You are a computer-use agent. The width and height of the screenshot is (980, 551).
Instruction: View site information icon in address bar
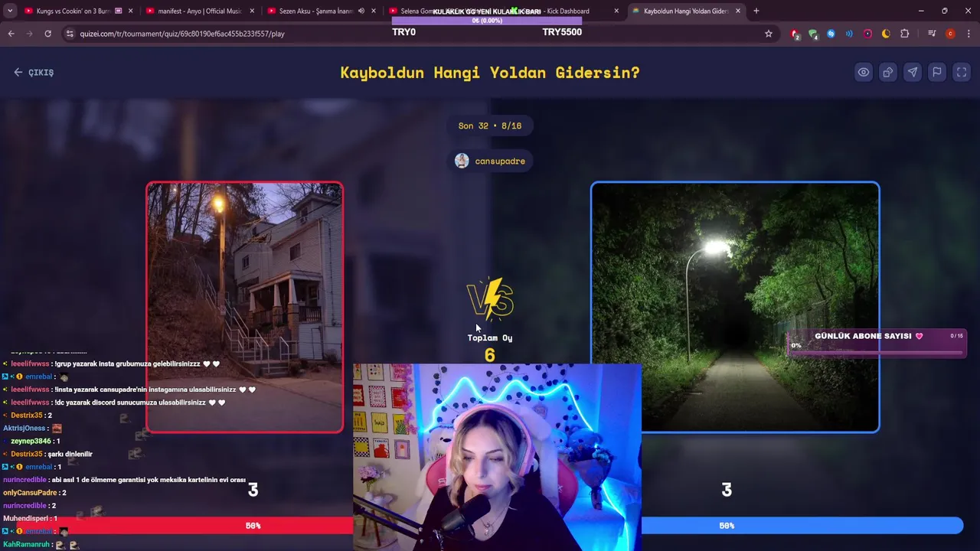coord(70,34)
